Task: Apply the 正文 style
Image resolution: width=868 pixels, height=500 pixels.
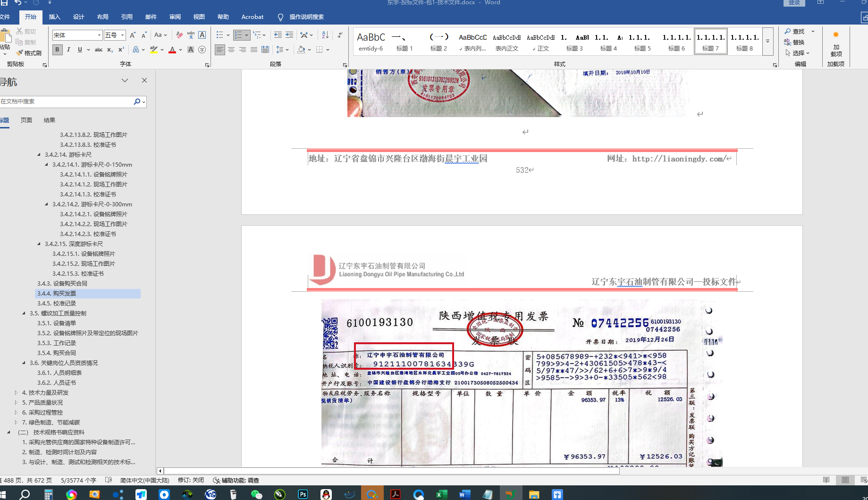Action: 541,42
